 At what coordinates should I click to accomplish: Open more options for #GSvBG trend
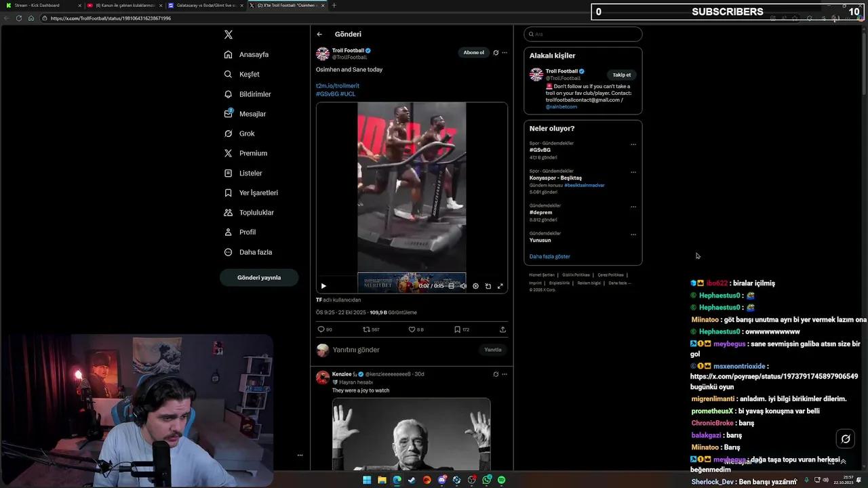pyautogui.click(x=633, y=144)
